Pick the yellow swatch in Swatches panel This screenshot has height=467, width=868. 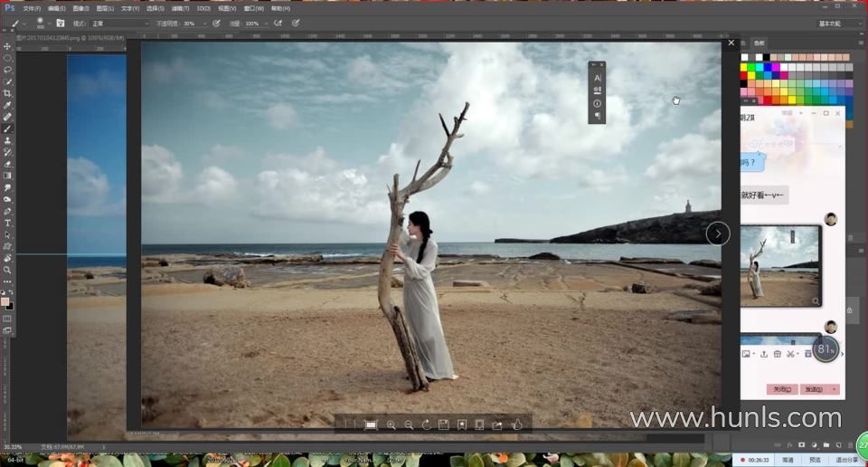pyautogui.click(x=744, y=68)
